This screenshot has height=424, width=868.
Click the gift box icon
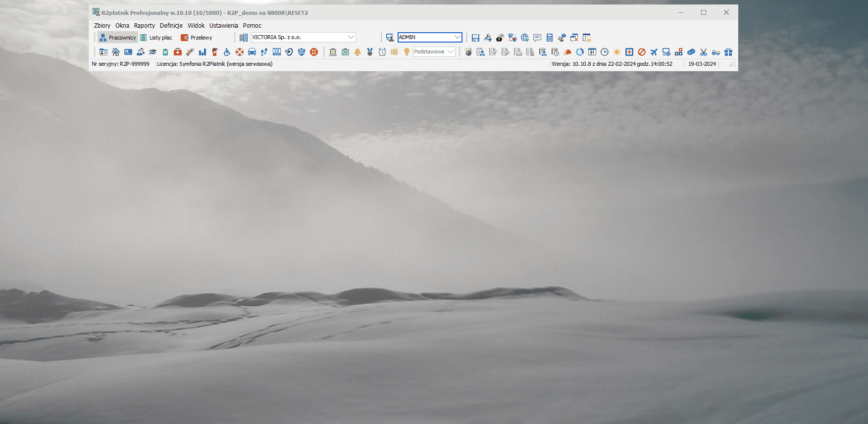click(x=728, y=52)
